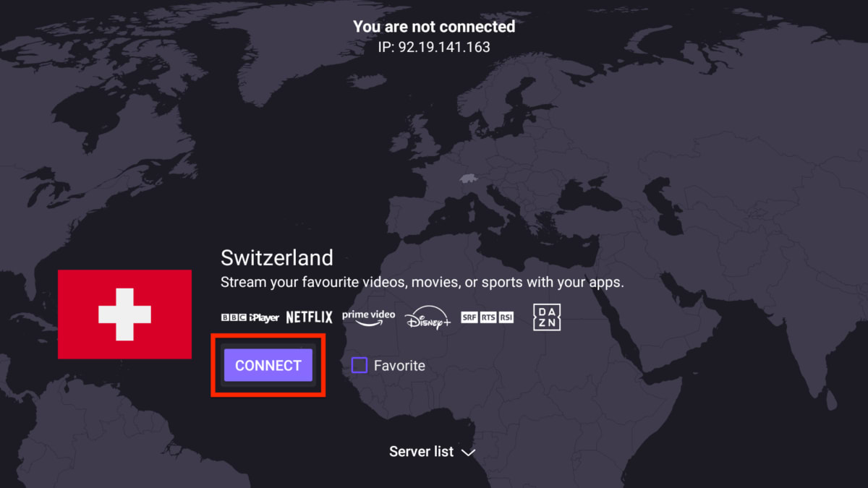Click the RTS channel badge
The width and height of the screenshot is (868, 488).
click(488, 317)
